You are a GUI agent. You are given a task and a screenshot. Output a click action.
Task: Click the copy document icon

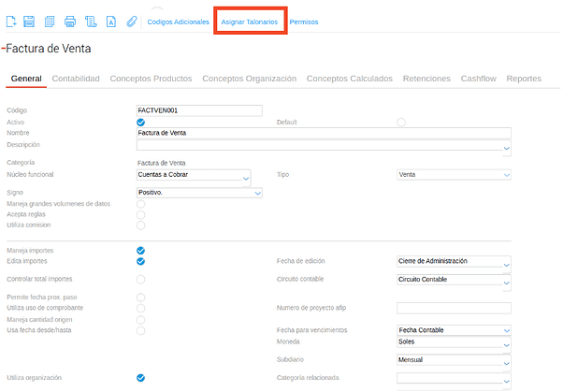point(51,21)
